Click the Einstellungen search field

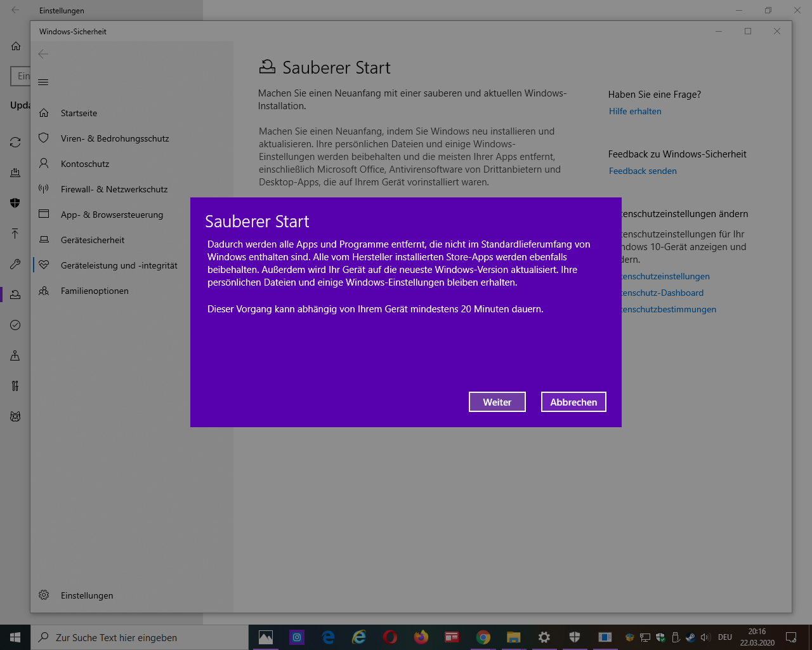coord(20,76)
